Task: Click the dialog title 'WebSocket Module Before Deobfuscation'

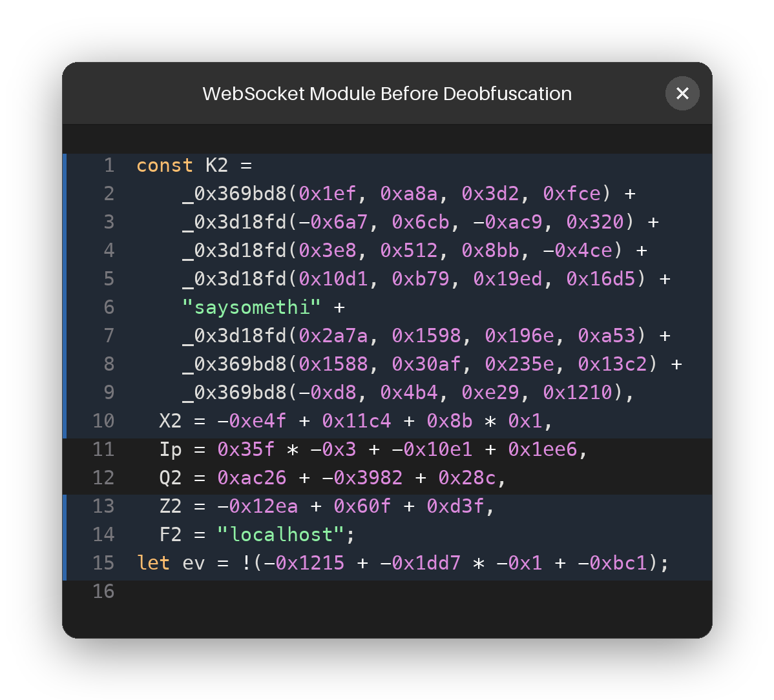Action: (x=387, y=94)
